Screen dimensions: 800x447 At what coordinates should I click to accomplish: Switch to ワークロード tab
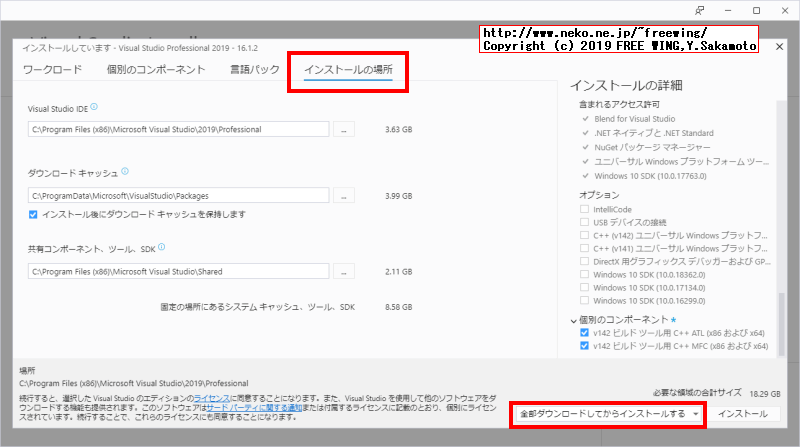[53, 69]
